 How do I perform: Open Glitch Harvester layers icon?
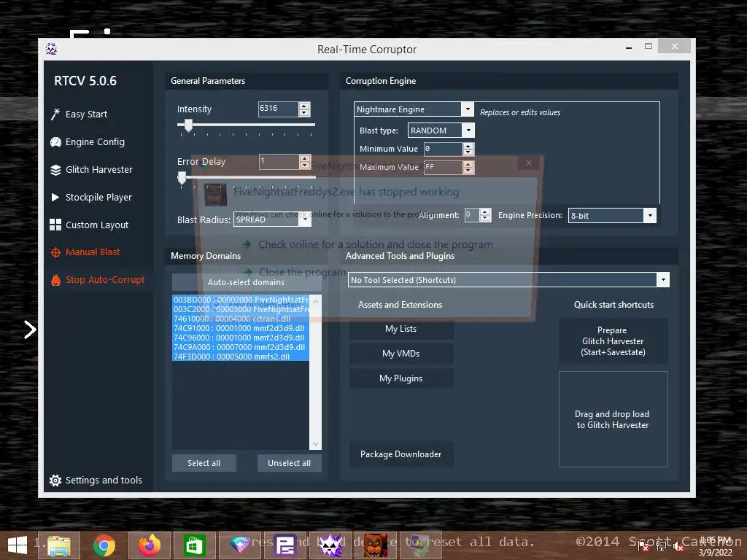point(55,170)
